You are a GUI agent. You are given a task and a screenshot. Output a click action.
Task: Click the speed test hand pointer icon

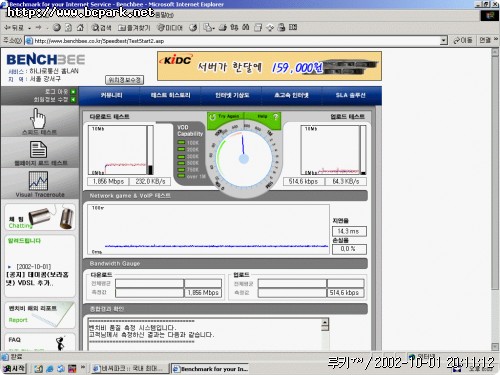pos(38,118)
